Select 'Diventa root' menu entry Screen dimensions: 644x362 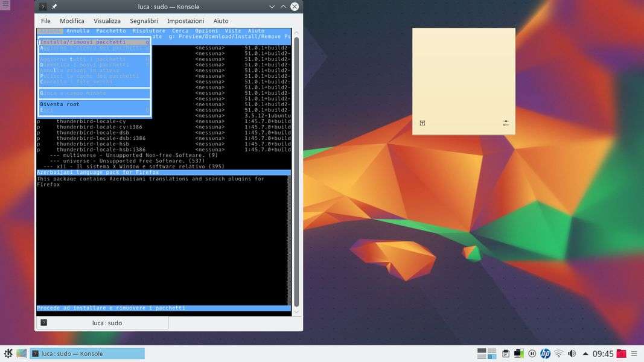point(60,104)
